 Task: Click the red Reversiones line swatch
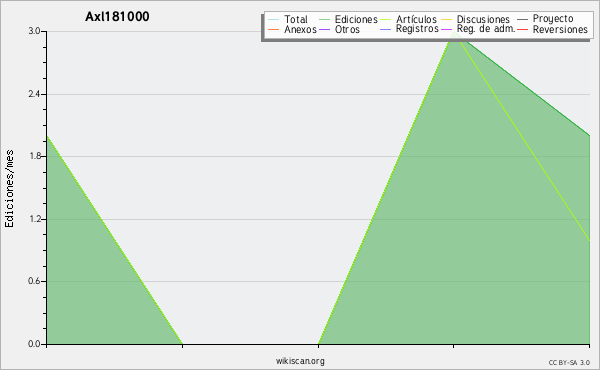[x=522, y=29]
